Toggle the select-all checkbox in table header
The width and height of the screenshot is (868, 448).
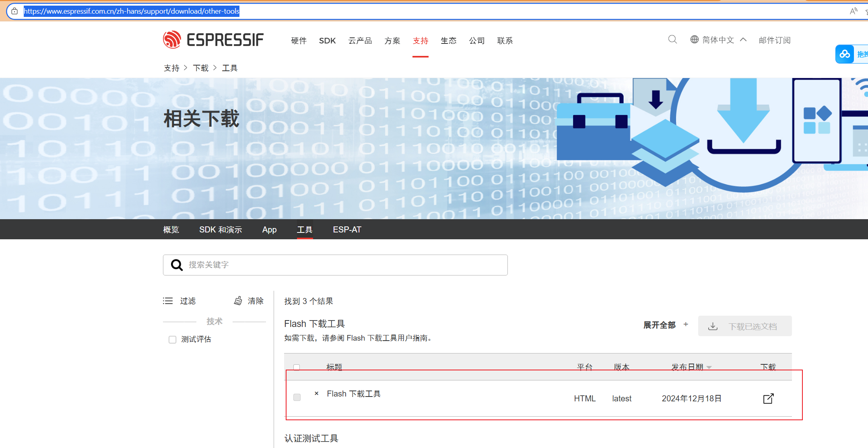[297, 367]
